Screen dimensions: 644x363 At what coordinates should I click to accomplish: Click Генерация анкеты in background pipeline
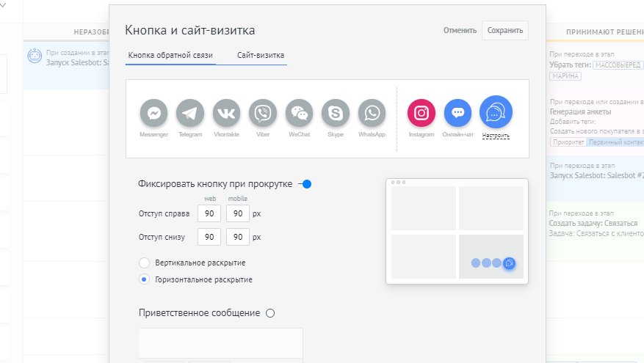pos(580,111)
